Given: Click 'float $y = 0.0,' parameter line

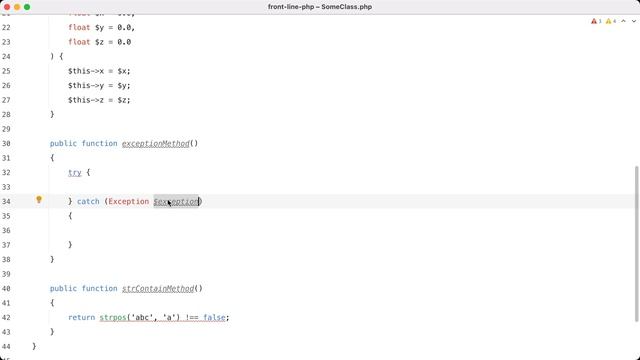Looking at the screenshot, I should click(102, 27).
